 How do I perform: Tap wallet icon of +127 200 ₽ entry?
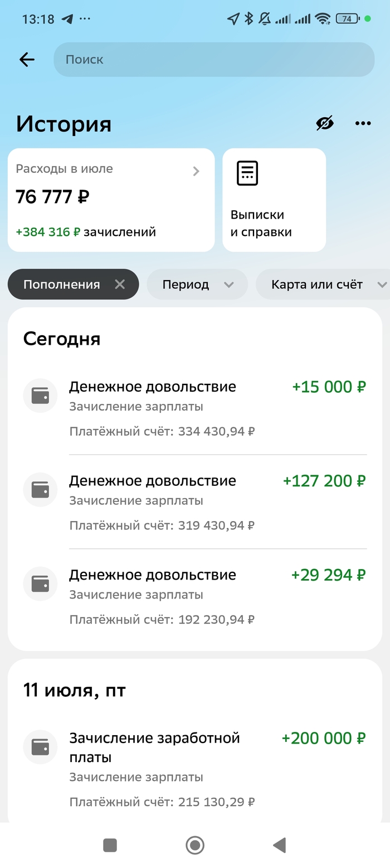click(40, 490)
